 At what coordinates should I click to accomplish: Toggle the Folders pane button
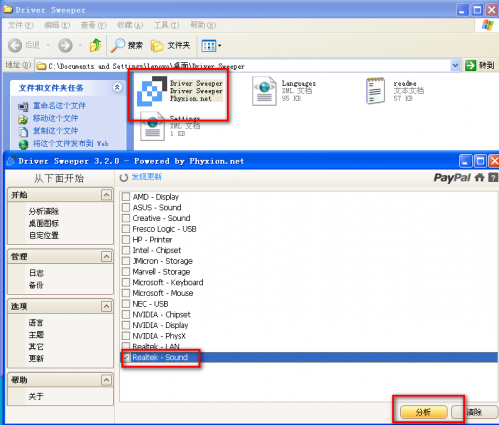170,45
